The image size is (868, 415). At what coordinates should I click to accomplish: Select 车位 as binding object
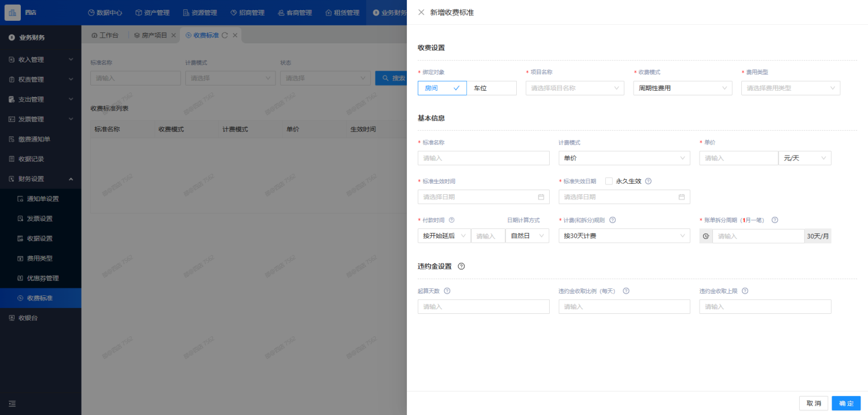tap(492, 88)
